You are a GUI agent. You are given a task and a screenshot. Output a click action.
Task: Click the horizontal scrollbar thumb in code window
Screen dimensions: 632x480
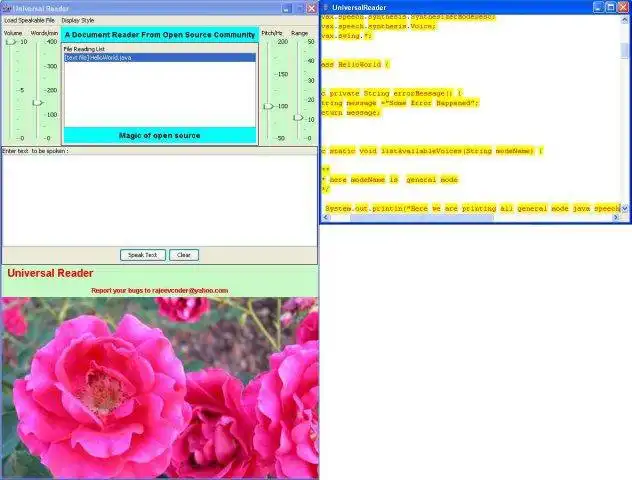point(422,218)
